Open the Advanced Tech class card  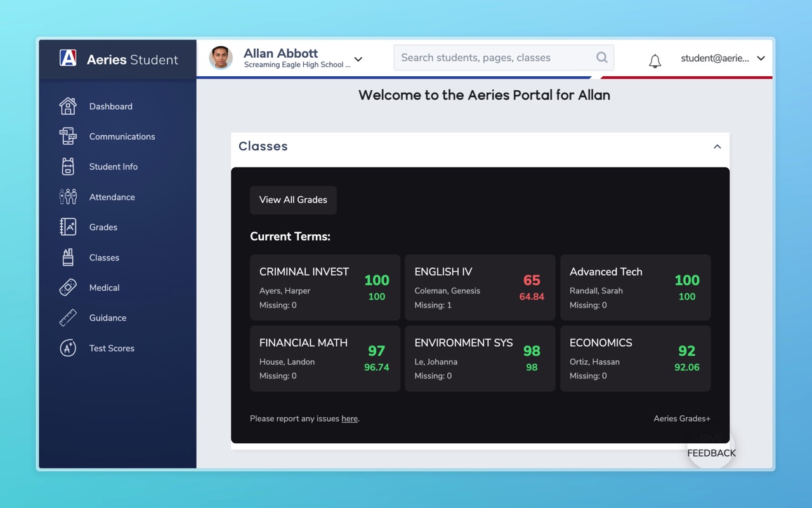pyautogui.click(x=636, y=287)
